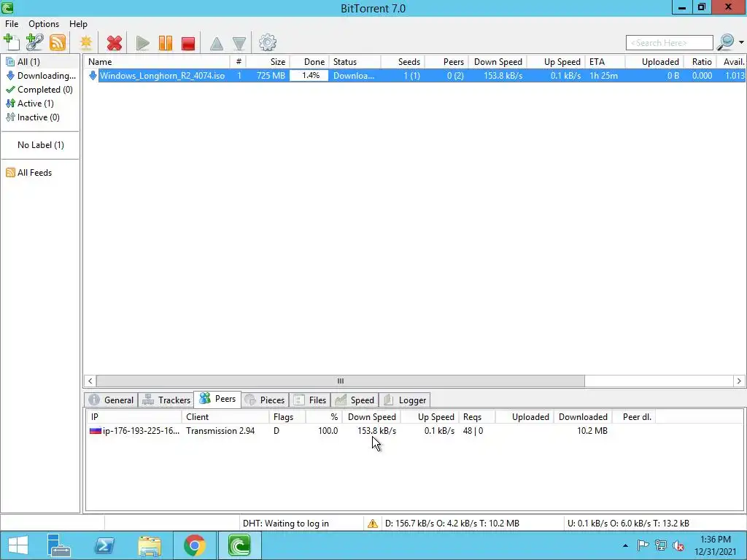Viewport: 747px width, 560px height.
Task: Select the Windows_Longhorn_R2_4074.iso torrent row
Action: pos(415,76)
